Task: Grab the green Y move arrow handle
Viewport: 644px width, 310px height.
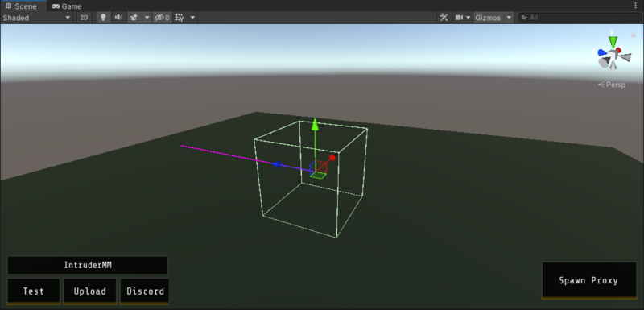Action: (315, 125)
